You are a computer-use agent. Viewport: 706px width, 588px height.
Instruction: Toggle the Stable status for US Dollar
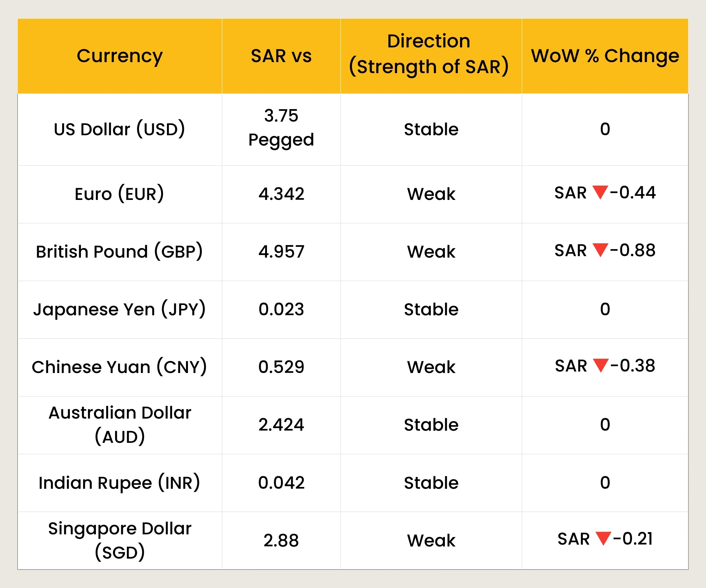(431, 129)
